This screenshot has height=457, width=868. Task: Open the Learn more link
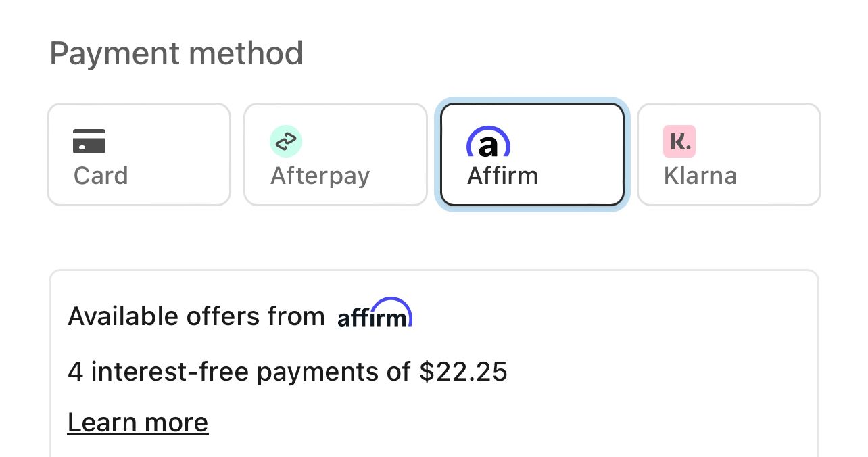(138, 423)
